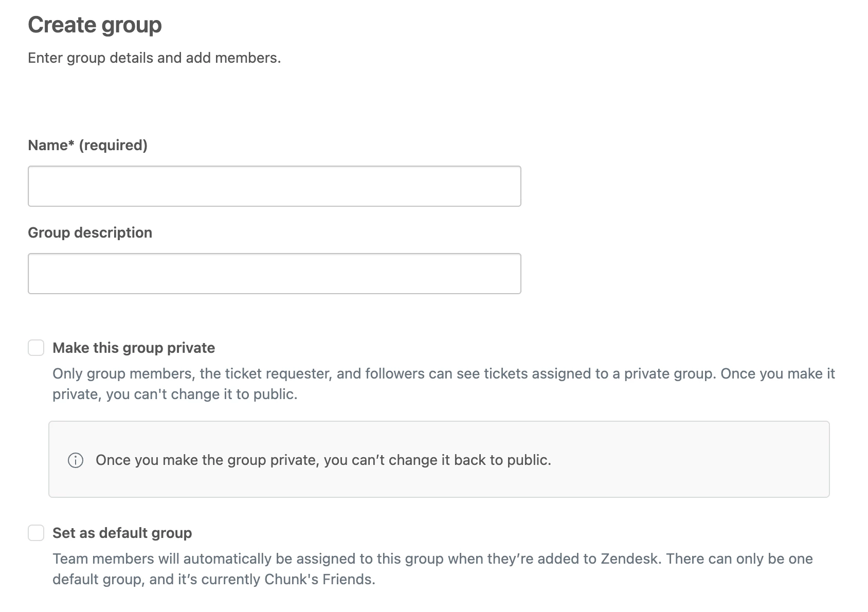868x612 pixels.
Task: Click 'private, you can't change it to public' line
Action: pyautogui.click(x=175, y=394)
